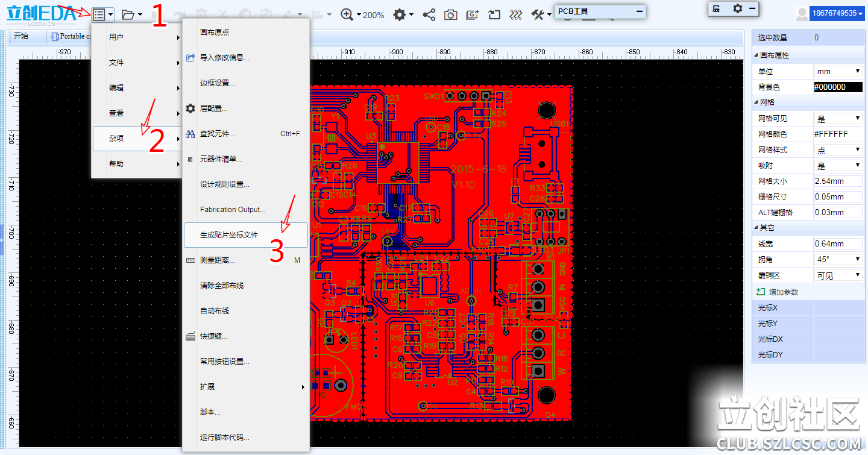Screen dimensions: 868x455
Task: Open the 单位 mm dropdown
Action: tap(838, 71)
